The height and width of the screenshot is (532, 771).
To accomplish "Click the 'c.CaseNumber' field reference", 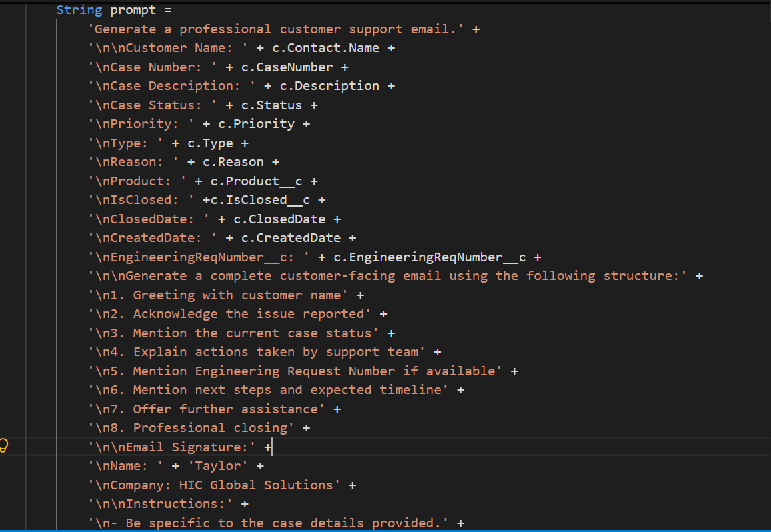I will pyautogui.click(x=287, y=67).
